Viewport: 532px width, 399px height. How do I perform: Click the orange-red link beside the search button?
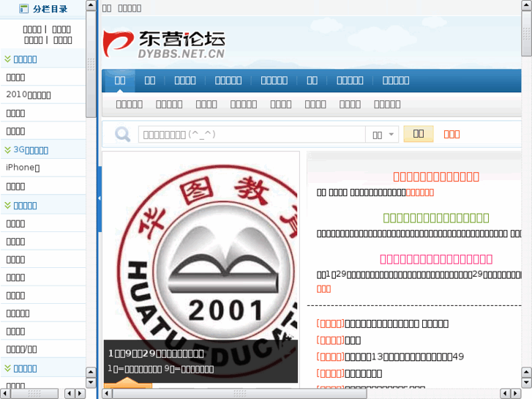452,134
